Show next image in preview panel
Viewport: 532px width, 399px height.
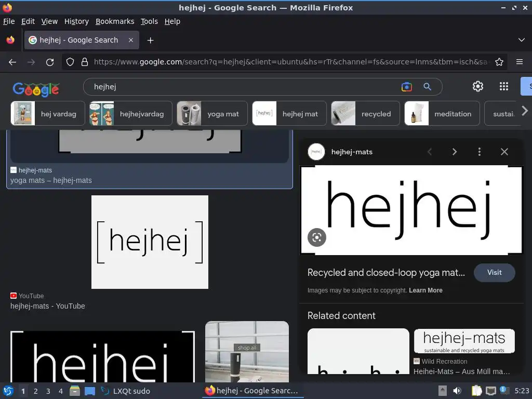coord(454,152)
